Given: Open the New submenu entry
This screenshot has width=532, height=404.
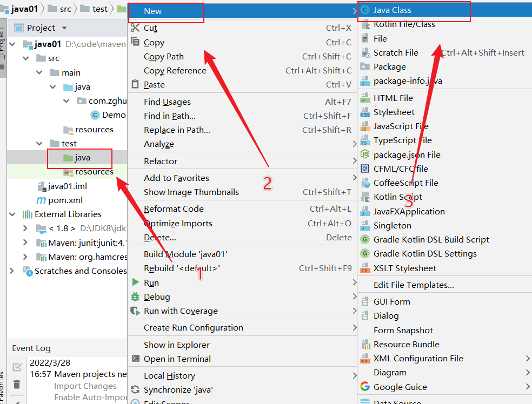Looking at the screenshot, I should tap(242, 11).
